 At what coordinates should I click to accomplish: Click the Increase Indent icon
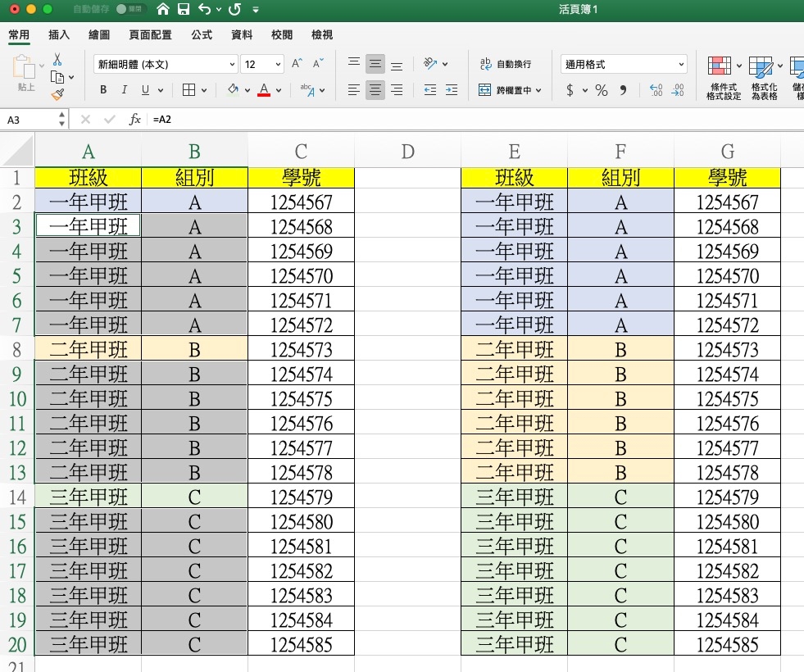[451, 90]
